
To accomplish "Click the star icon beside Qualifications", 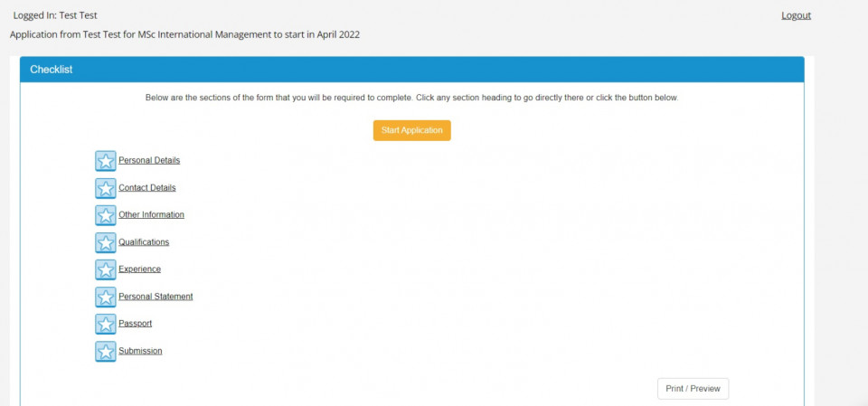I will tap(105, 242).
